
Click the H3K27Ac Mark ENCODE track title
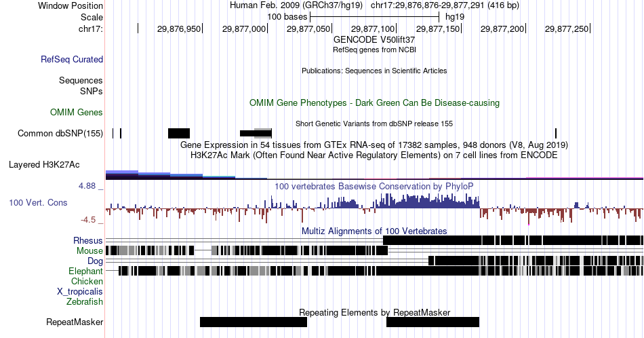click(374, 155)
